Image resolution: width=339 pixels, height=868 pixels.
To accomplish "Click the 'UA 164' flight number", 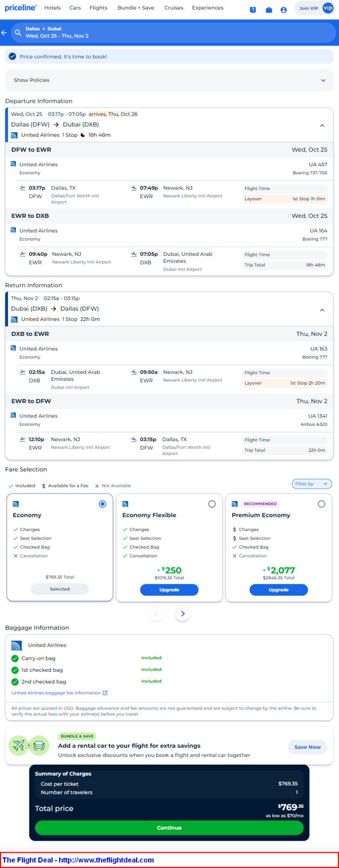I will (319, 231).
